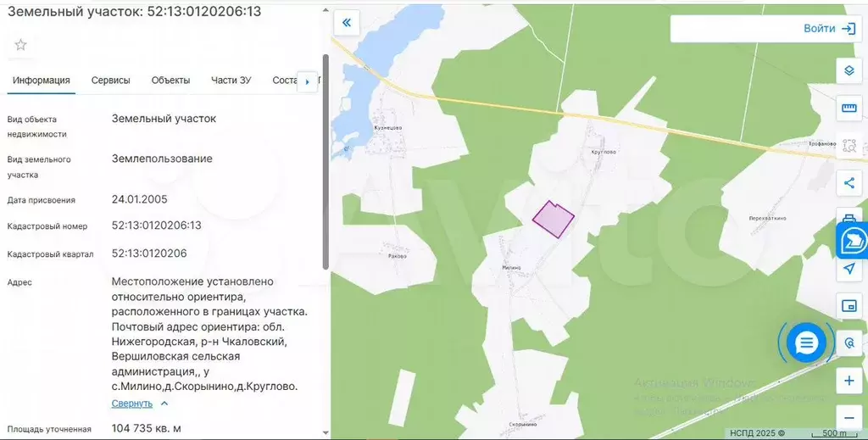Image resolution: width=868 pixels, height=440 pixels.
Task: Click the date value 24.01.2005
Action: [x=140, y=199]
